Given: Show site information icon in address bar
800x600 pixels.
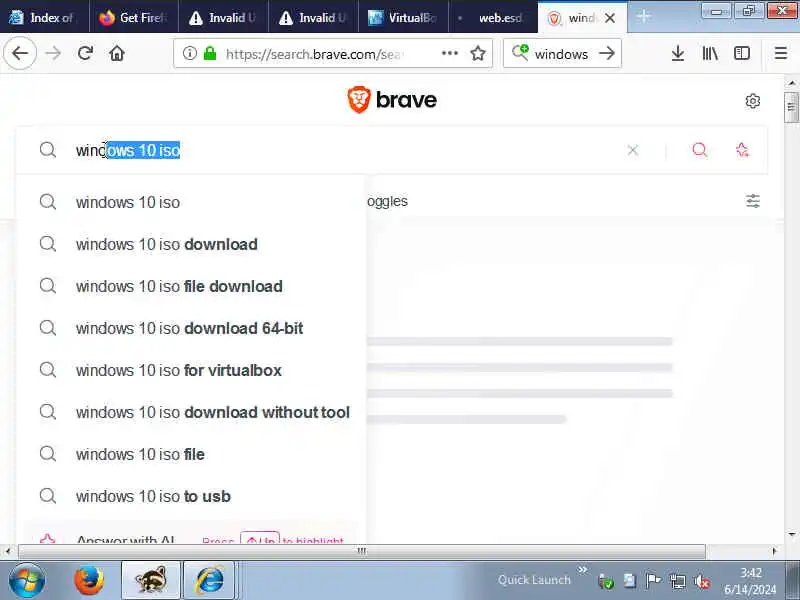Looking at the screenshot, I should tap(190, 53).
